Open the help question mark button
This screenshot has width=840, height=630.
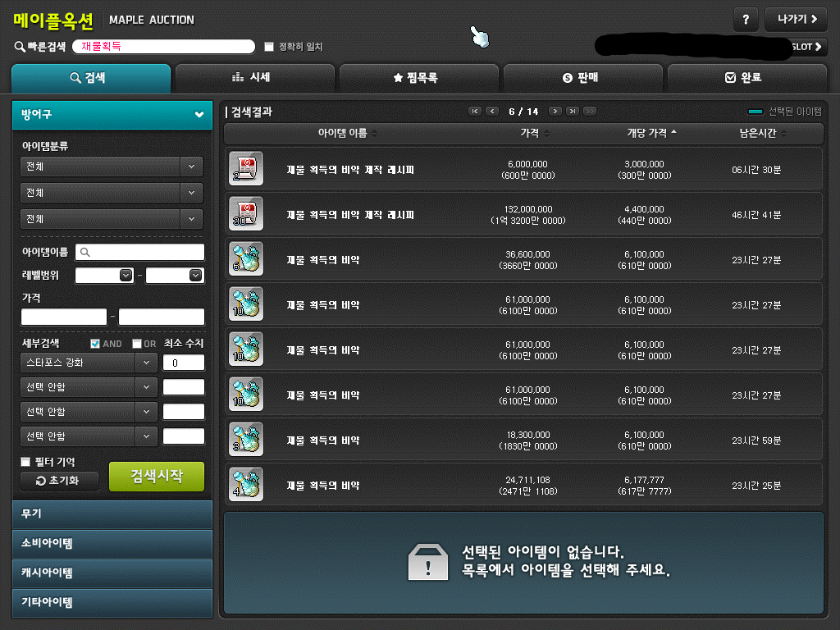point(746,20)
